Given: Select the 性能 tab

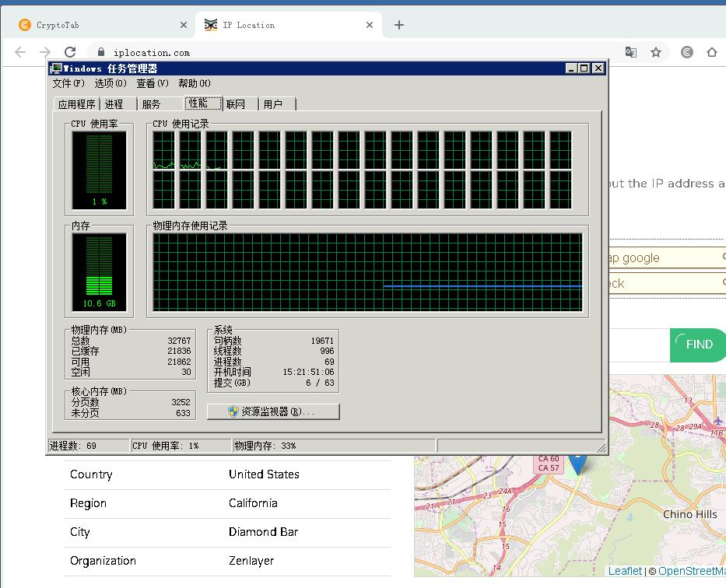Looking at the screenshot, I should pyautogui.click(x=203, y=103).
